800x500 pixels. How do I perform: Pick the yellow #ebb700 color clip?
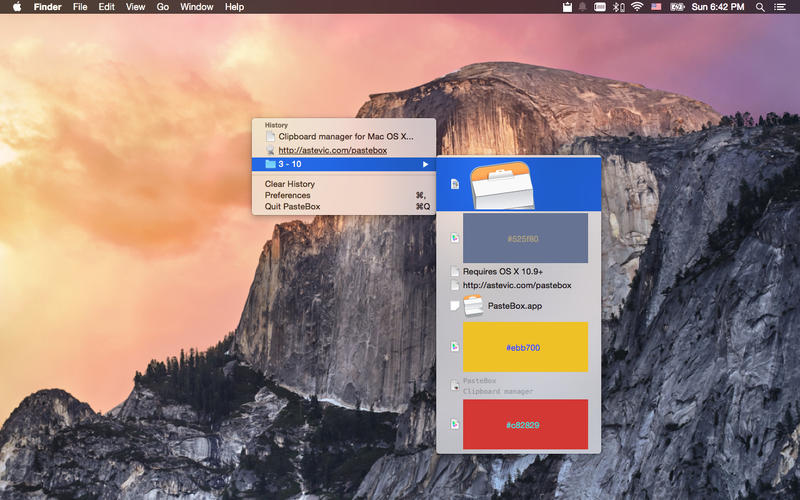(525, 347)
